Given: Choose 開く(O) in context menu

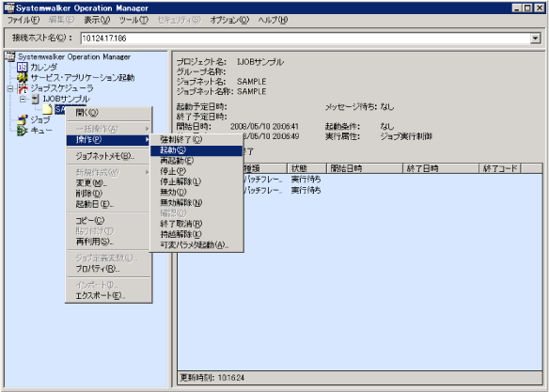Looking at the screenshot, I should coord(109,113).
